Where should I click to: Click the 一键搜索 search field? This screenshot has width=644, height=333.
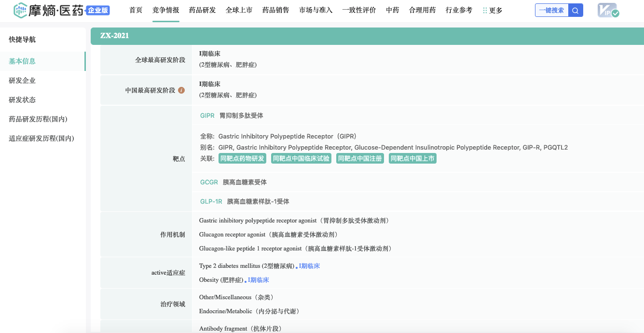point(551,11)
